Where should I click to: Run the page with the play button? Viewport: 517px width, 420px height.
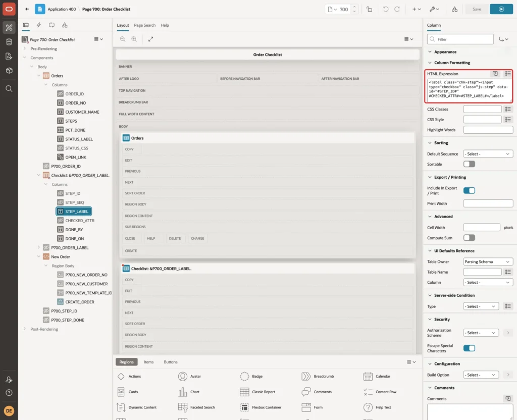(x=501, y=9)
